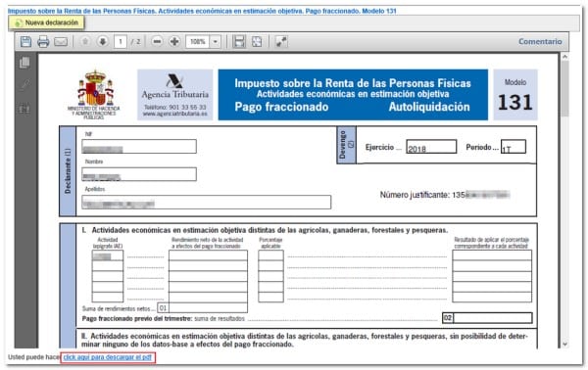
Task: Open the zoom percentage dropdown arrow
Action: [x=216, y=41]
